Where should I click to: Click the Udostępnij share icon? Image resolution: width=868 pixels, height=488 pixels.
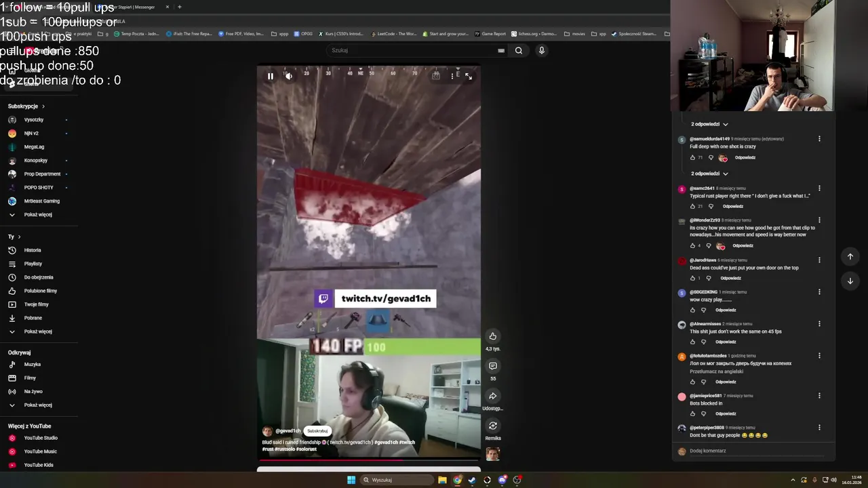click(493, 396)
